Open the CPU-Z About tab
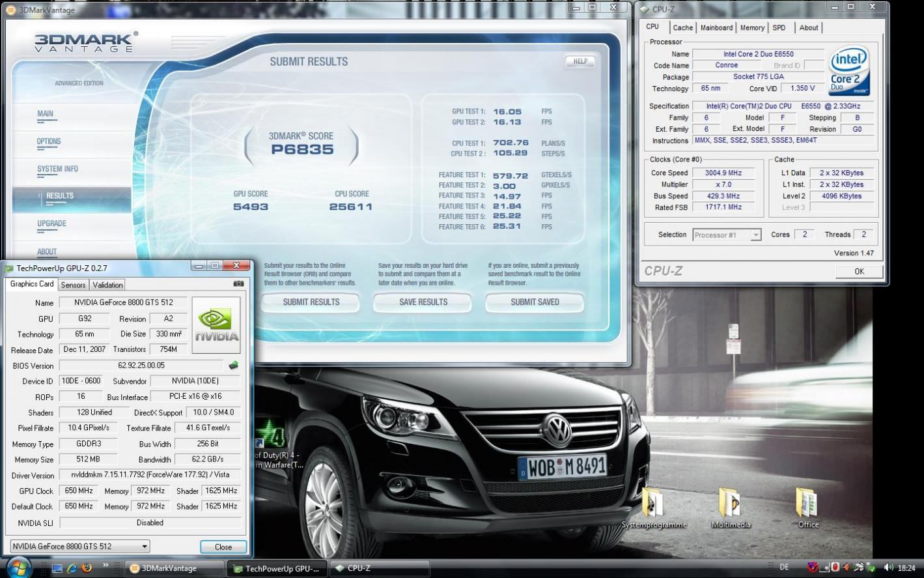 pyautogui.click(x=809, y=27)
